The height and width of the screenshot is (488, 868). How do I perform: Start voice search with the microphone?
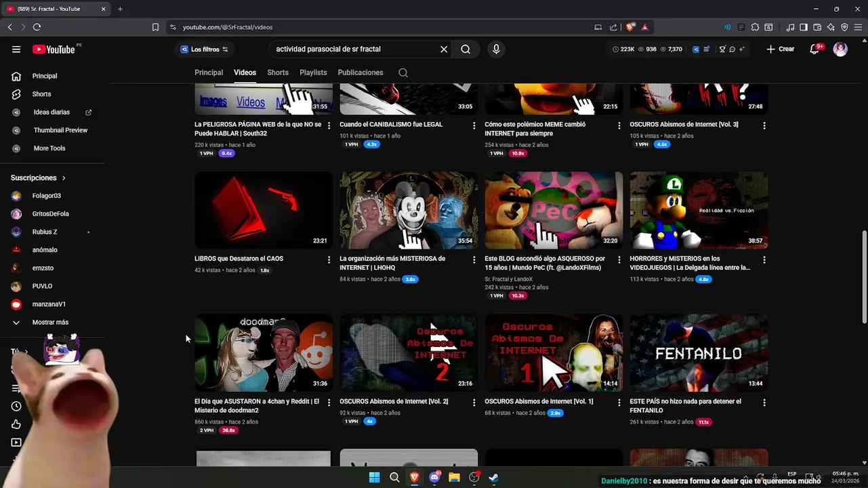tap(496, 49)
